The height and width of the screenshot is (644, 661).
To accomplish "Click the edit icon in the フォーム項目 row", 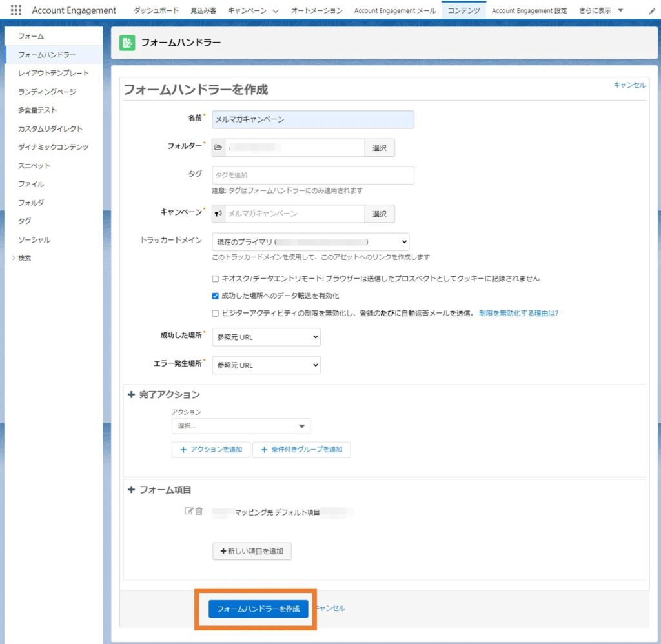I will [x=189, y=511].
